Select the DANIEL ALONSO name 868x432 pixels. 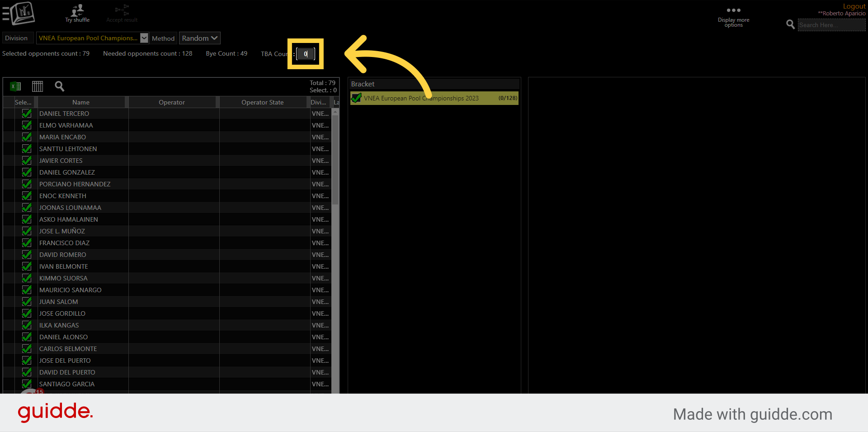pos(64,337)
